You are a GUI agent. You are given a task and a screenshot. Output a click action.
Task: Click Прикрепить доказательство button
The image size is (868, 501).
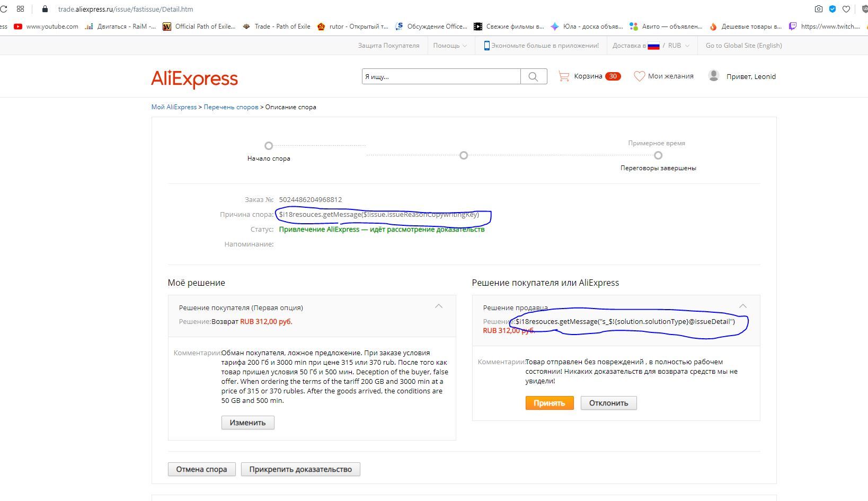(300, 469)
